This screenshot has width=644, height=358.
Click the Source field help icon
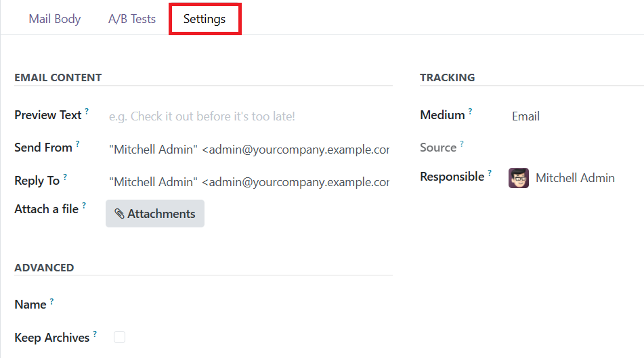click(462, 143)
